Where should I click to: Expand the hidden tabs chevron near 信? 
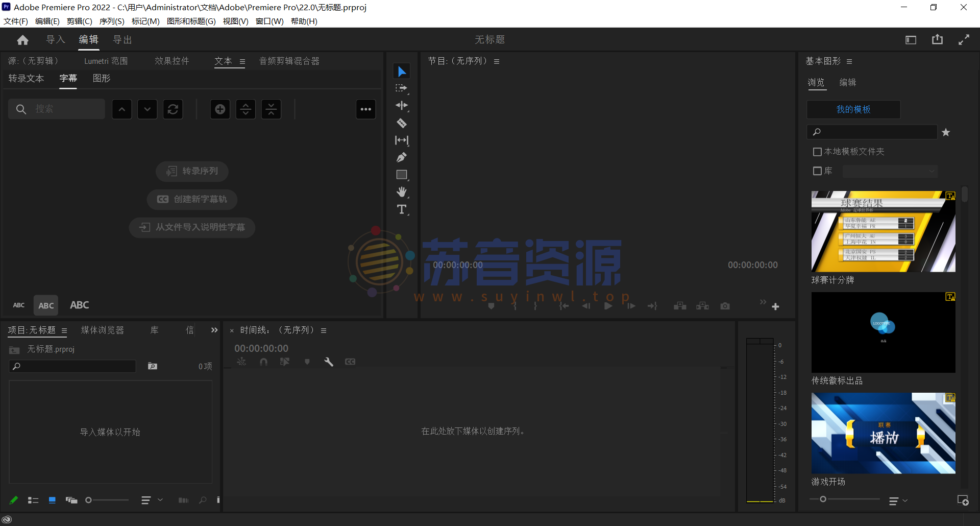(x=214, y=330)
